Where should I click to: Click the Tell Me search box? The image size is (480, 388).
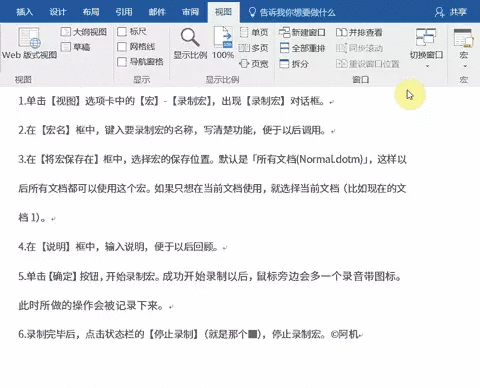coord(292,13)
